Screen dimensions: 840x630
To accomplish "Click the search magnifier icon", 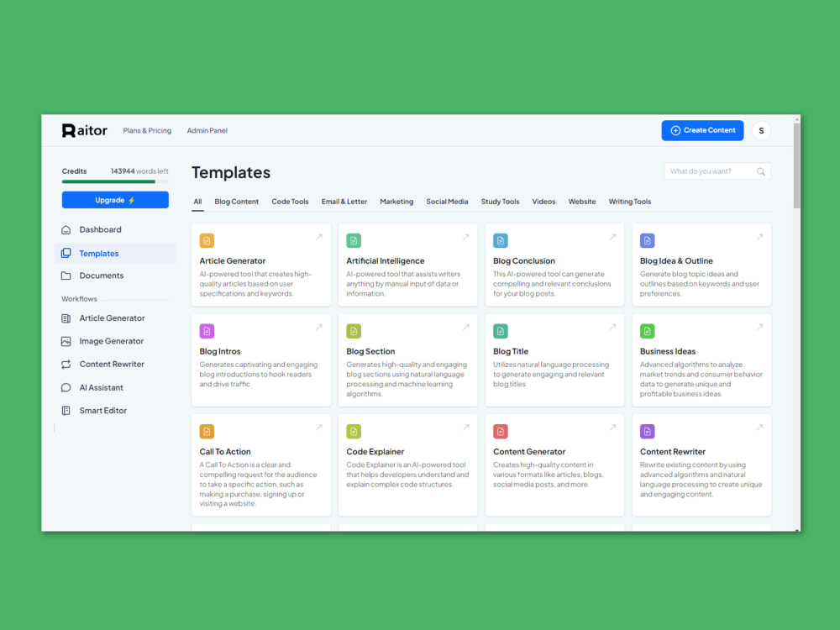I will [x=760, y=171].
